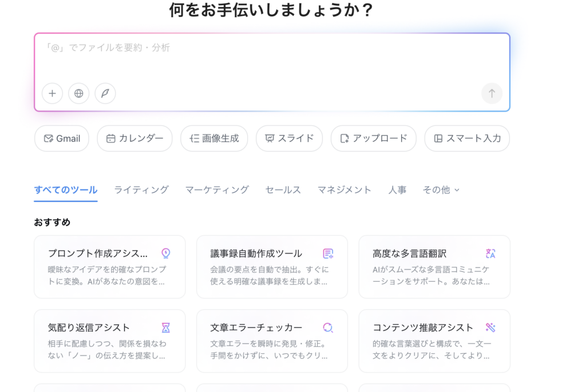
Task: Open the プロンプト作成アシス tool title
Action: 97,254
